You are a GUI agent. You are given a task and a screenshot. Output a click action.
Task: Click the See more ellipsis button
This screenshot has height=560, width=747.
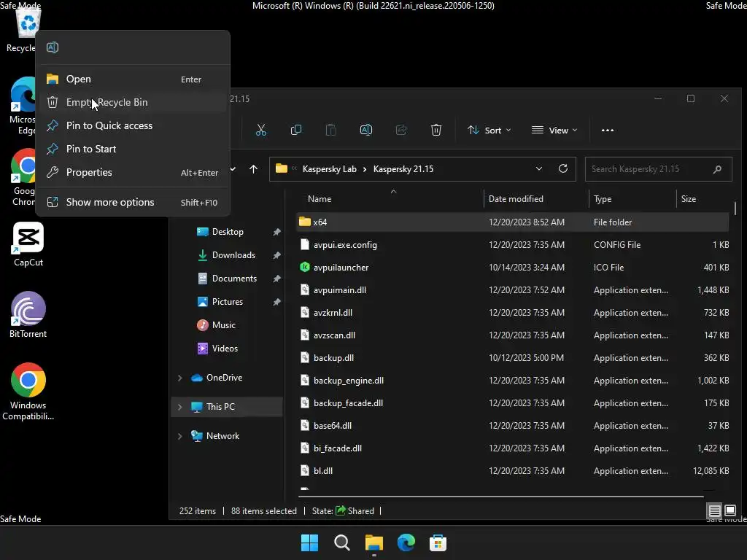click(x=608, y=131)
